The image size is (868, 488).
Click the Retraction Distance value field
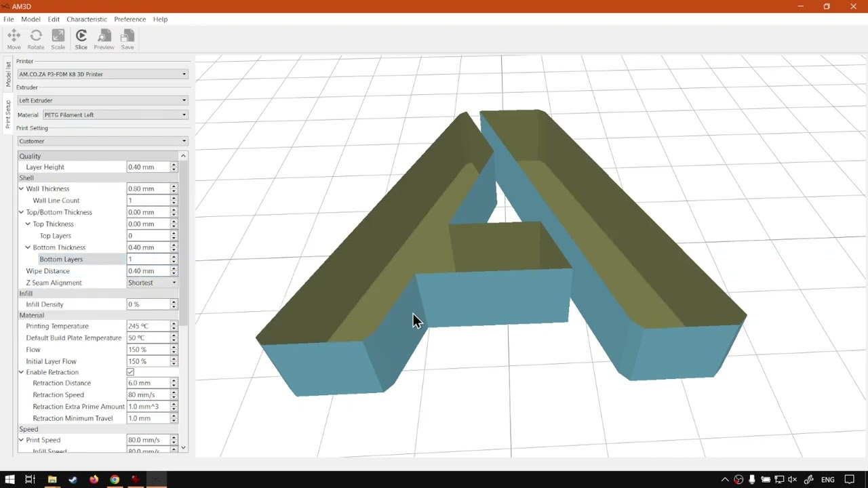tap(148, 383)
